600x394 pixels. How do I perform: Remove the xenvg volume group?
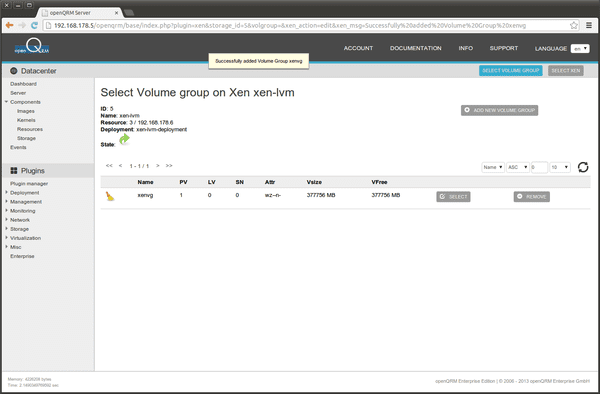pyautogui.click(x=532, y=197)
